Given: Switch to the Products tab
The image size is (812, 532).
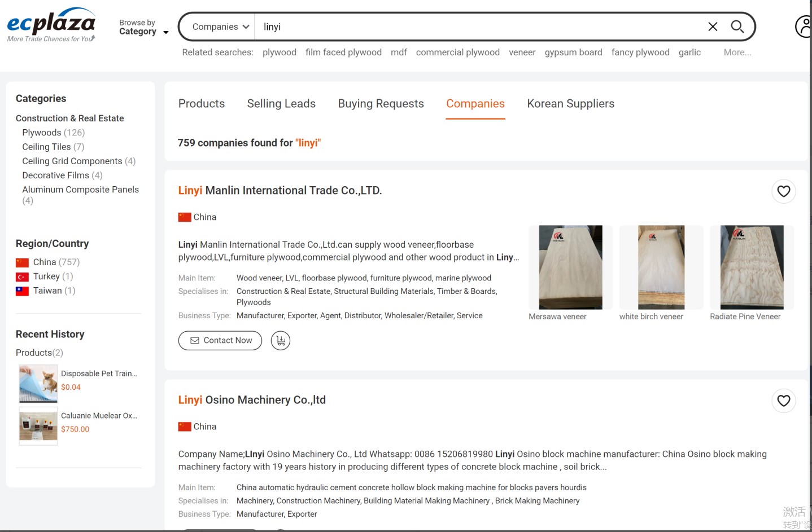Looking at the screenshot, I should click(202, 104).
